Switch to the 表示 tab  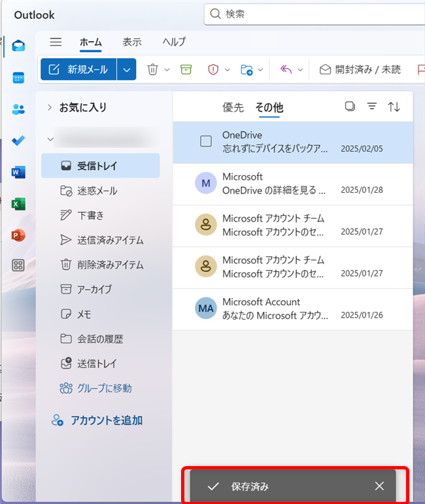tap(131, 42)
